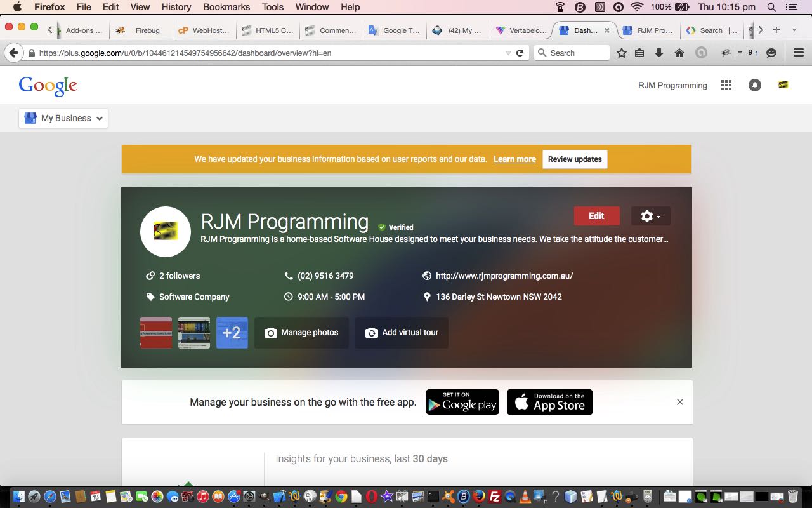
Task: Click the RJM Programming profile picture circle
Action: tap(166, 231)
